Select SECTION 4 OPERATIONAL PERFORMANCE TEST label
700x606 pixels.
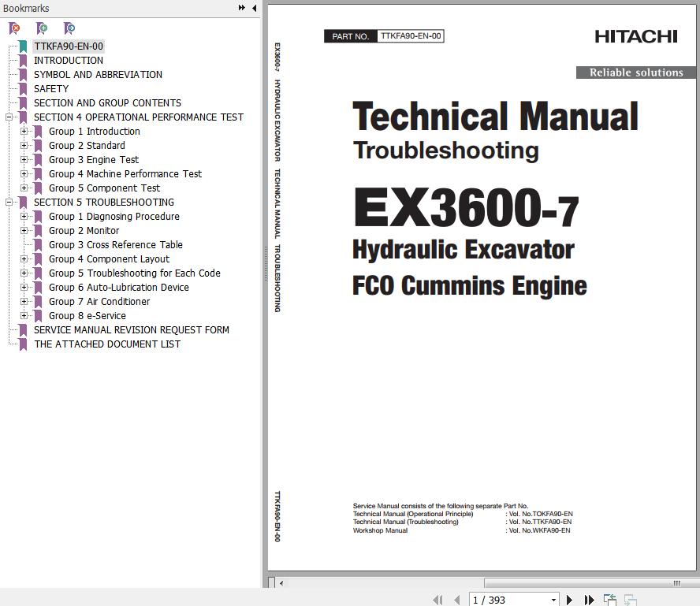(x=139, y=117)
